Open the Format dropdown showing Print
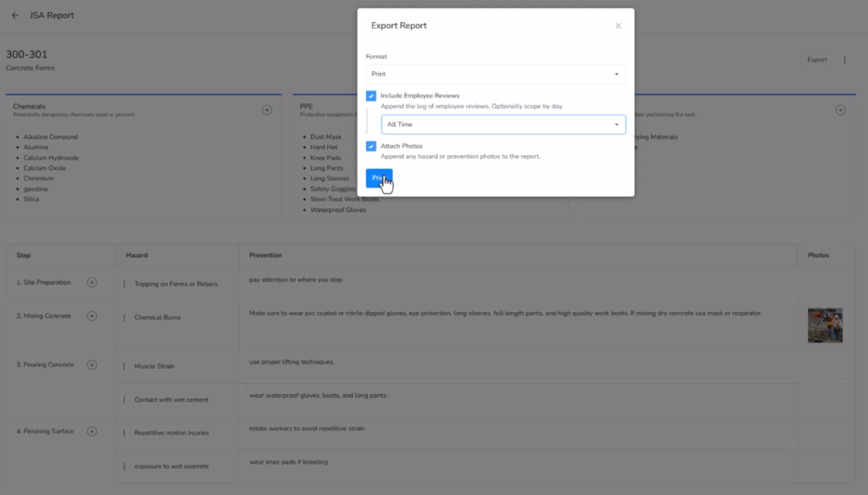 [x=495, y=75]
